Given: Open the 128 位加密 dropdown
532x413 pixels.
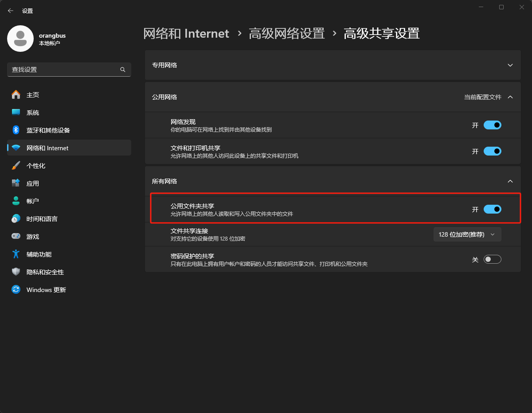Looking at the screenshot, I should click(x=467, y=234).
